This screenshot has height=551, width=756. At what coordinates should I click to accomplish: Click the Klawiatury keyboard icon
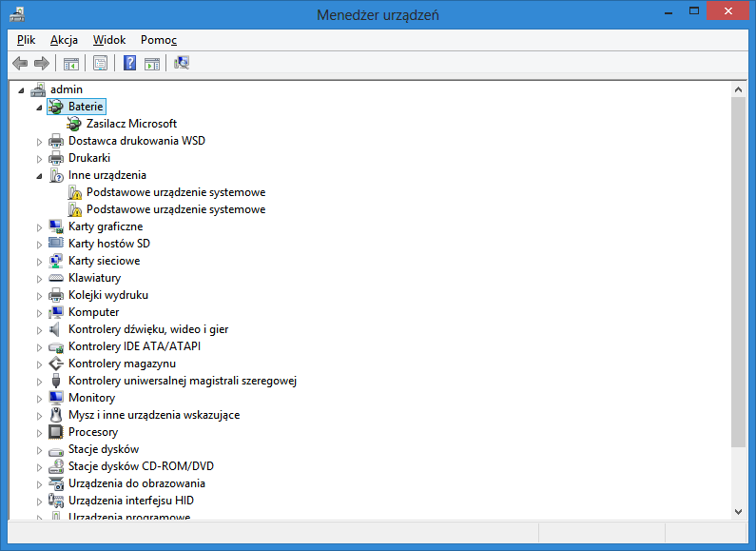(x=56, y=279)
